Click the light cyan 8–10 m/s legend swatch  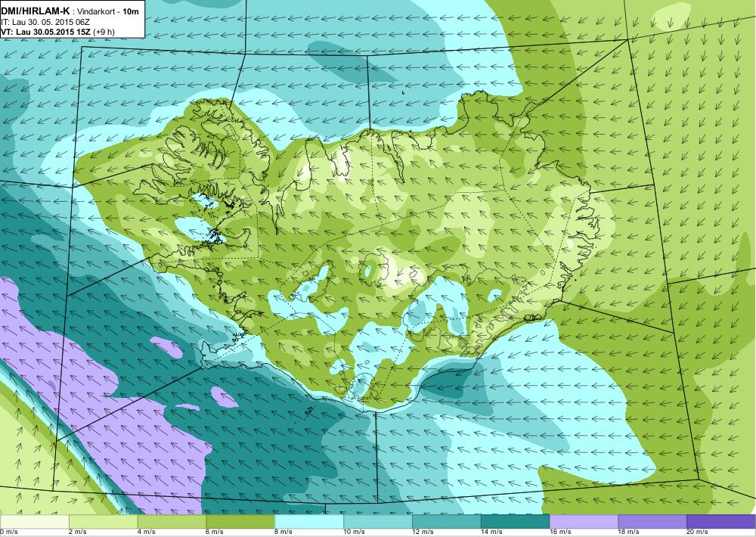point(309,521)
